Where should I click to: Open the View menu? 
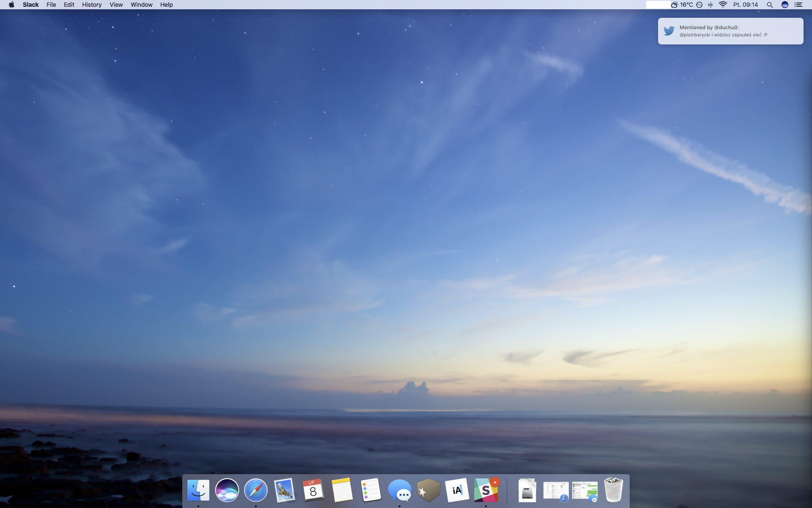[x=116, y=5]
